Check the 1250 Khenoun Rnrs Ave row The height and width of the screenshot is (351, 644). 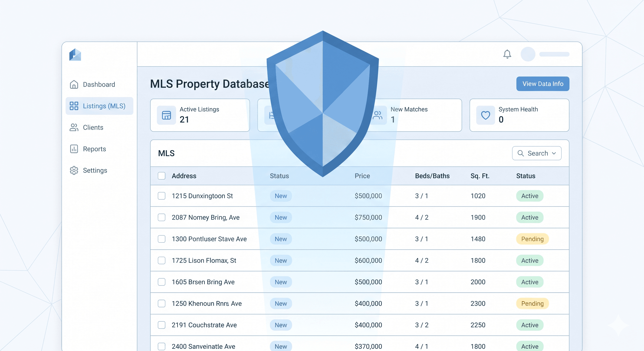pyautogui.click(x=161, y=303)
